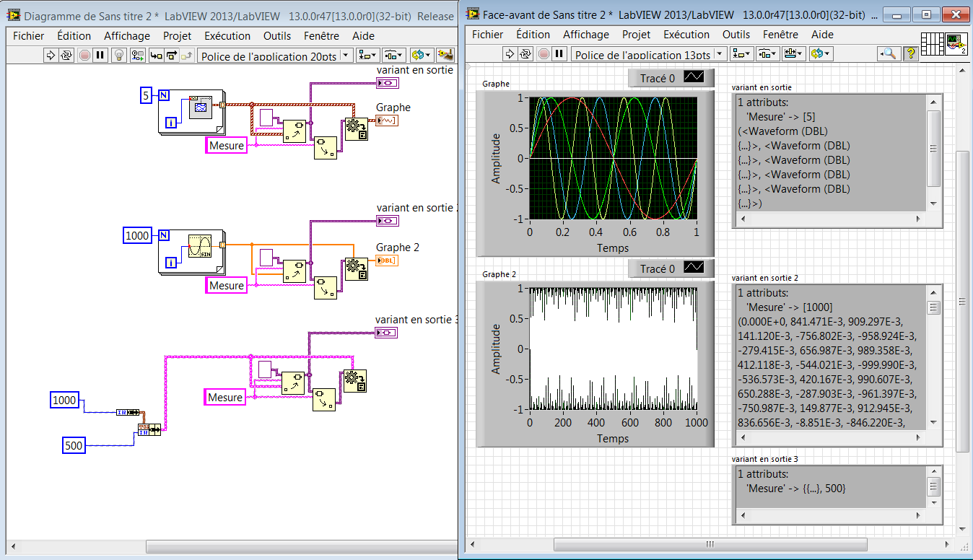
Task: Open the Aide menu in the Face-avant window
Action: coord(822,34)
